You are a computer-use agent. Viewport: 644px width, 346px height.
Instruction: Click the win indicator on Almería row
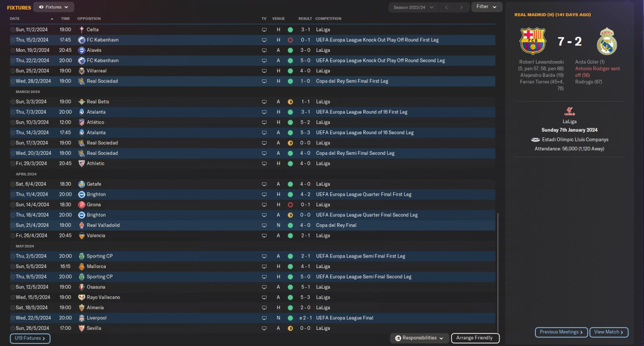290,308
